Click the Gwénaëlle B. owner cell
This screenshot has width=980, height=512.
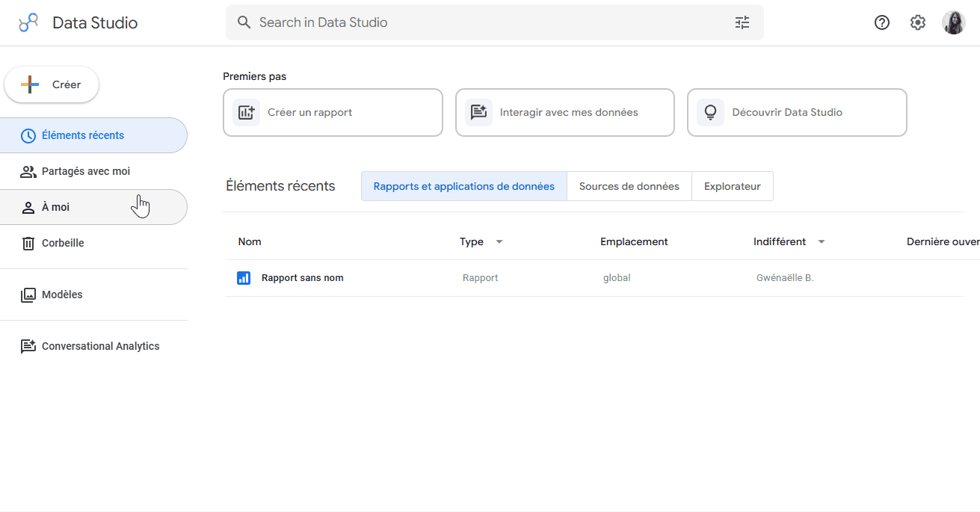785,278
